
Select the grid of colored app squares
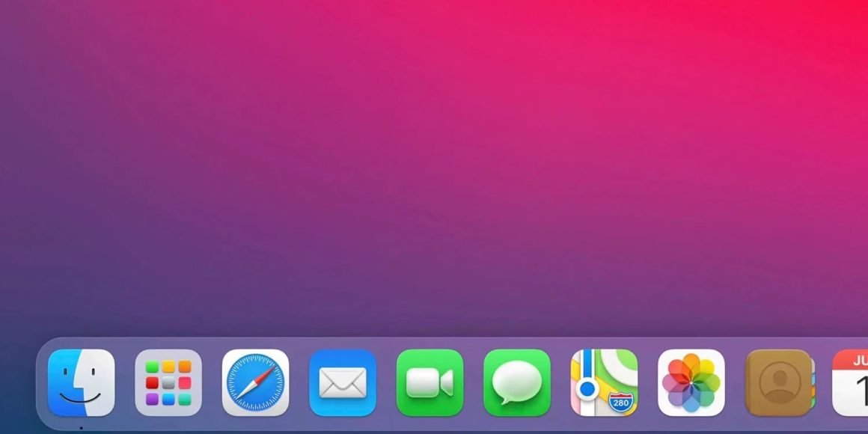coord(168,384)
